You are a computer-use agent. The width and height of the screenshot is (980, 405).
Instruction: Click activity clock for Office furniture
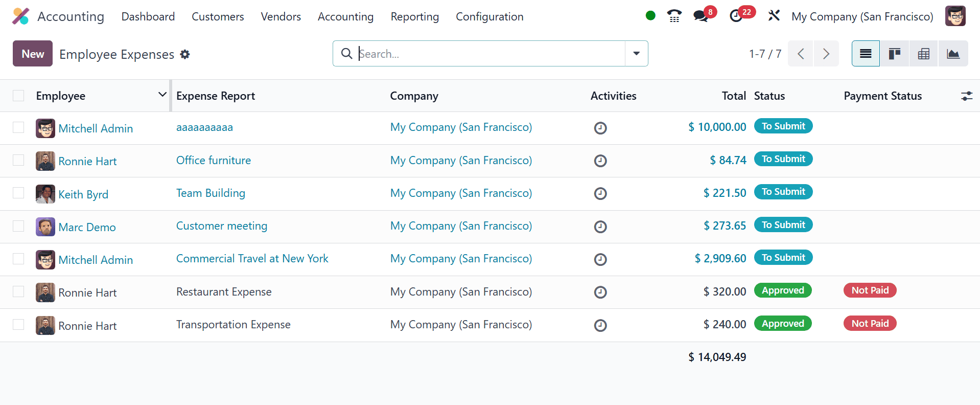[600, 161]
